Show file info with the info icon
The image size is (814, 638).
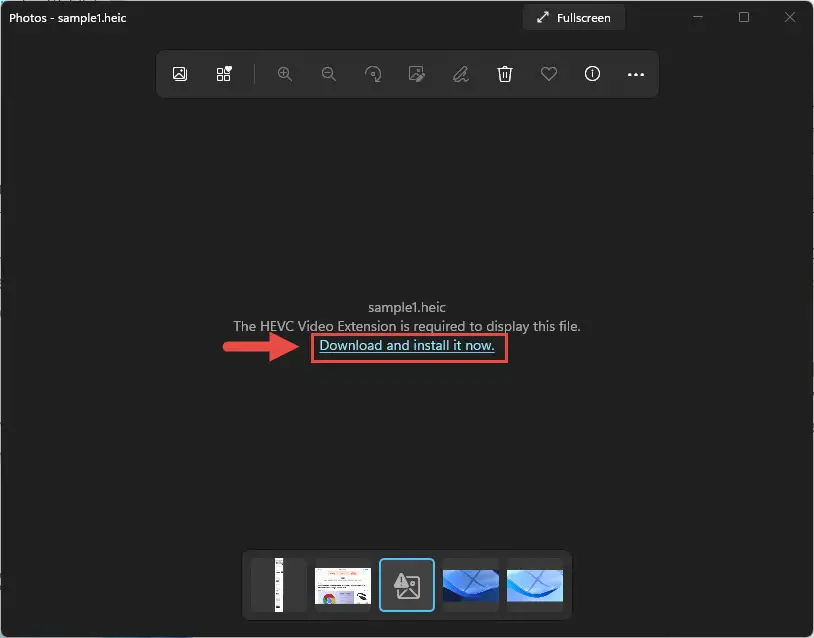592,74
